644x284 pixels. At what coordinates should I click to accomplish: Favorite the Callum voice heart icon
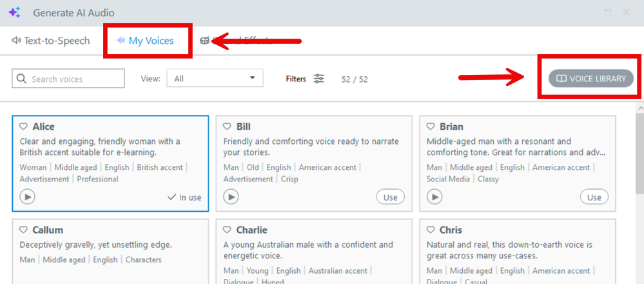point(23,230)
